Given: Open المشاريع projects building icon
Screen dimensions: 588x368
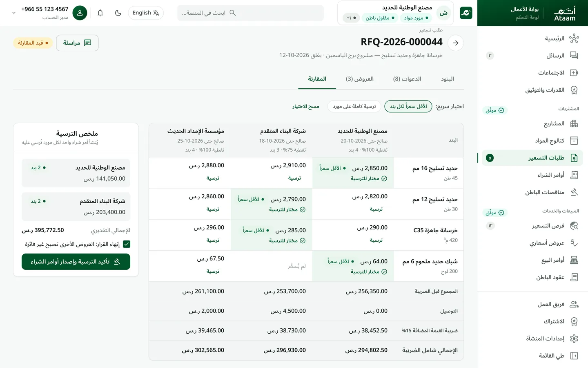Looking at the screenshot, I should 574,123.
